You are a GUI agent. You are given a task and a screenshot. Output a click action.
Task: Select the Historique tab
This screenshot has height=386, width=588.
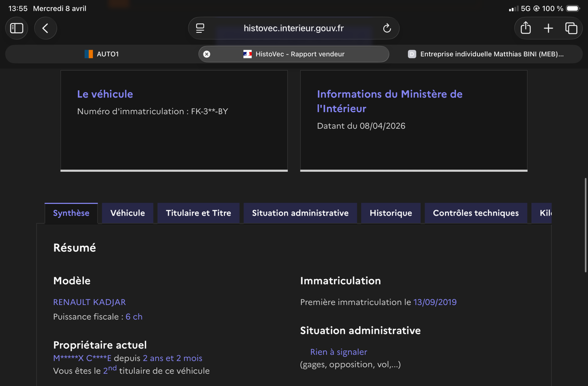(x=391, y=213)
